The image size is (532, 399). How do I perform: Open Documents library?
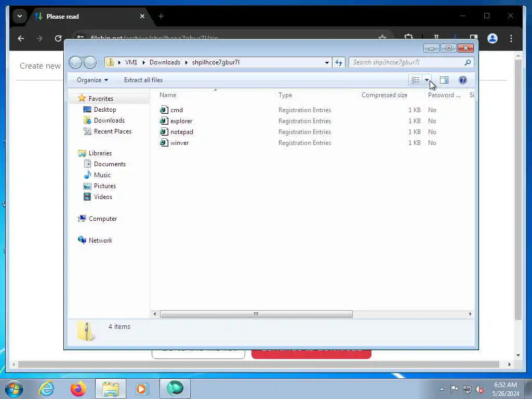(x=110, y=164)
